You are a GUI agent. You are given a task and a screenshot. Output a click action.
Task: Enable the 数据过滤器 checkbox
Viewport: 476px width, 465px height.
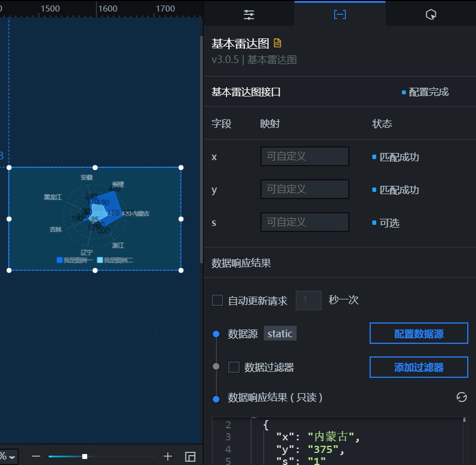(x=234, y=367)
